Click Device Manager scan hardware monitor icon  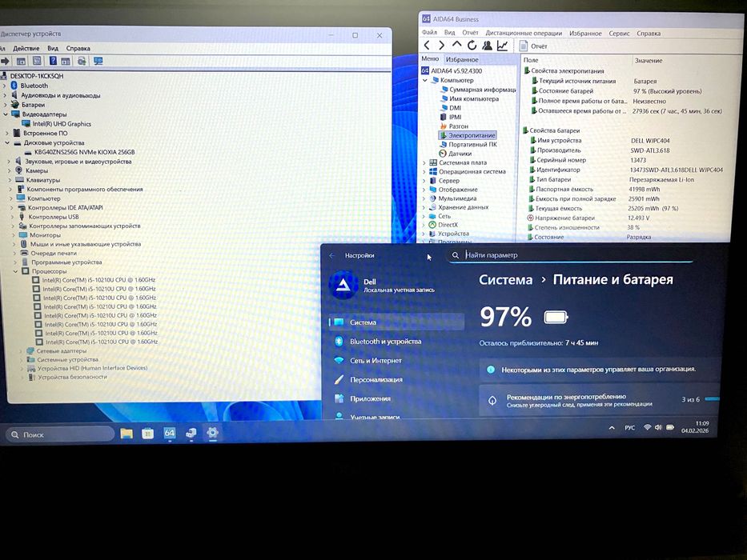tap(98, 61)
